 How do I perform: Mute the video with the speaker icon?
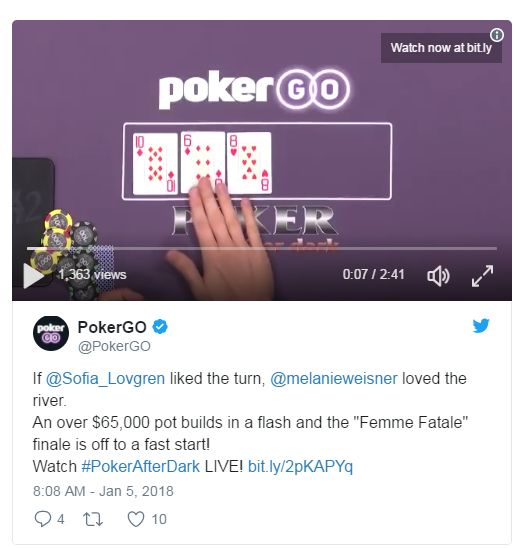(x=438, y=276)
